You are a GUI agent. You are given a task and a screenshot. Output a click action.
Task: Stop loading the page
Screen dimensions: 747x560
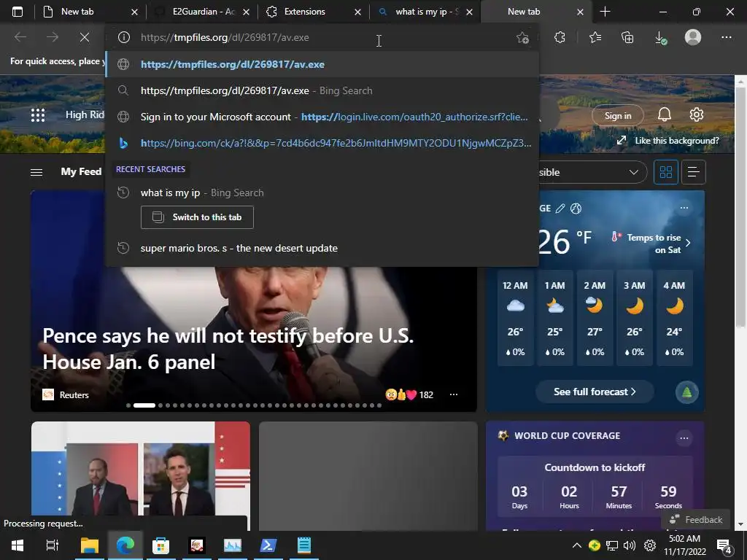tap(85, 37)
